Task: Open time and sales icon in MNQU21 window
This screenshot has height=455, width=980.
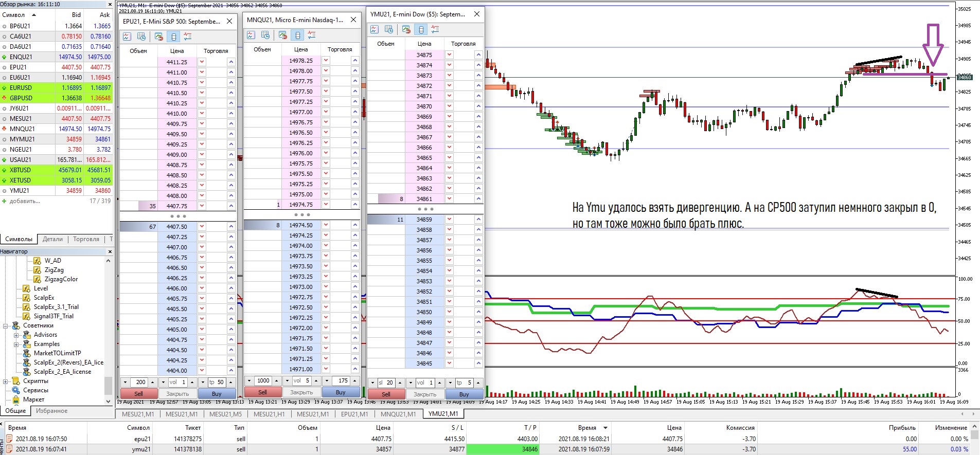Action: tap(265, 35)
